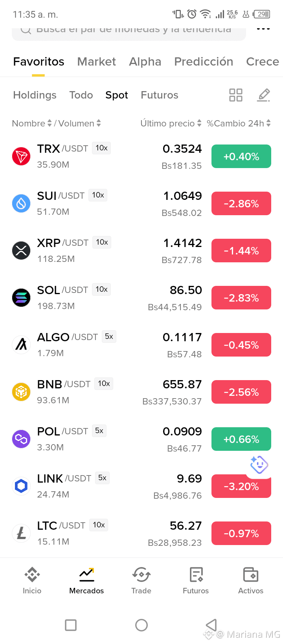Sort by Nombre column arrows

point(50,123)
